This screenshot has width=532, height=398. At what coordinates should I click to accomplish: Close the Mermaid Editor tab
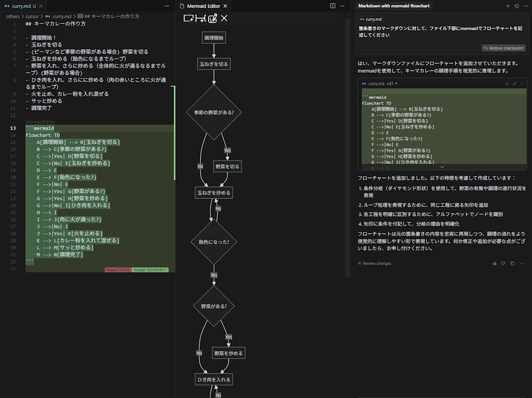click(x=225, y=6)
